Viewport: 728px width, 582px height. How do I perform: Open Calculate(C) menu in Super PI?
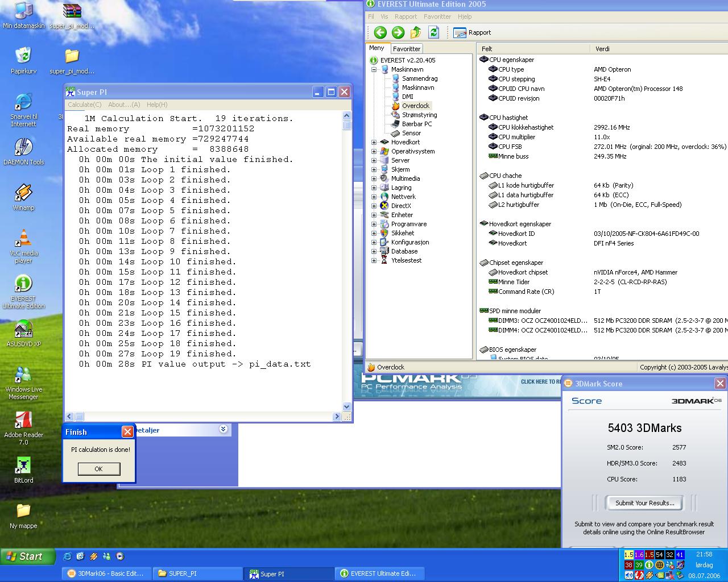click(85, 105)
